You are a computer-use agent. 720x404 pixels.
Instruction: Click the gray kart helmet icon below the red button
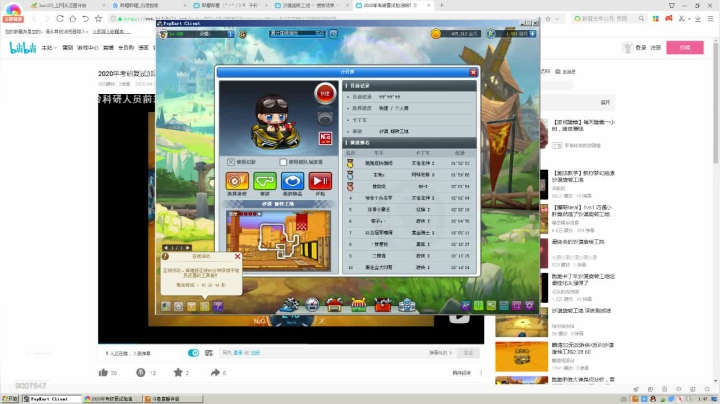click(325, 118)
